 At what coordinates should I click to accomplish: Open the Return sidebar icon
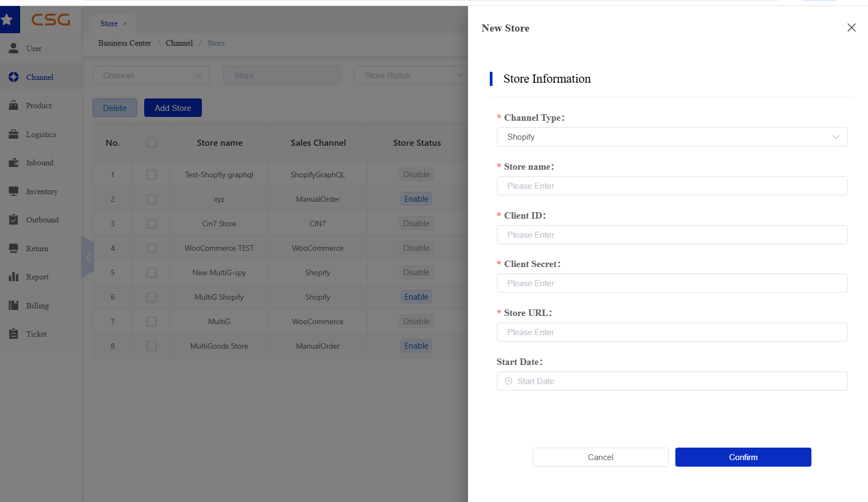(14, 249)
